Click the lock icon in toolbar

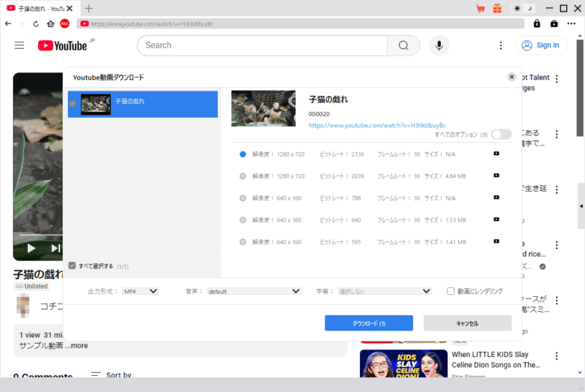[537, 24]
